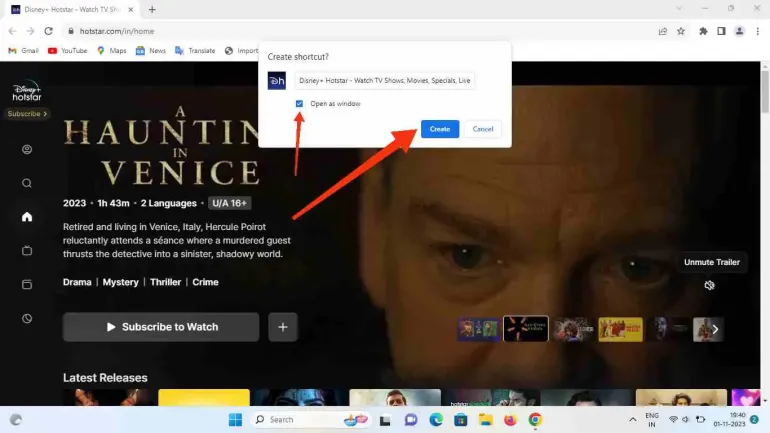Open a new tab with plus icon

click(152, 9)
